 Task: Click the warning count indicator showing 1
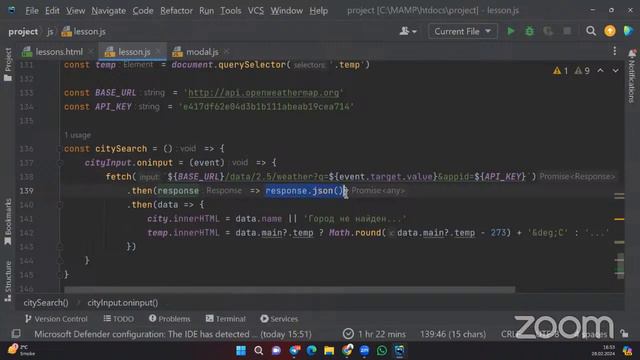pos(560,71)
